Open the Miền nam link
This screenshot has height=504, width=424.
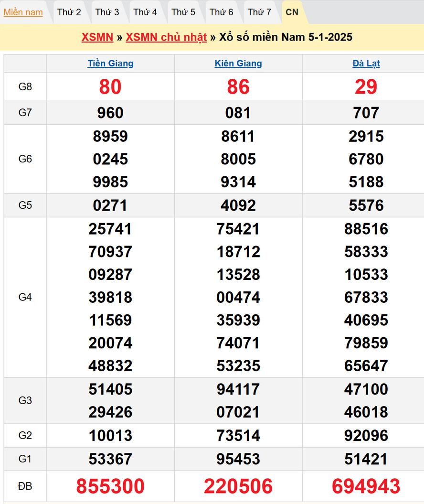pos(23,12)
